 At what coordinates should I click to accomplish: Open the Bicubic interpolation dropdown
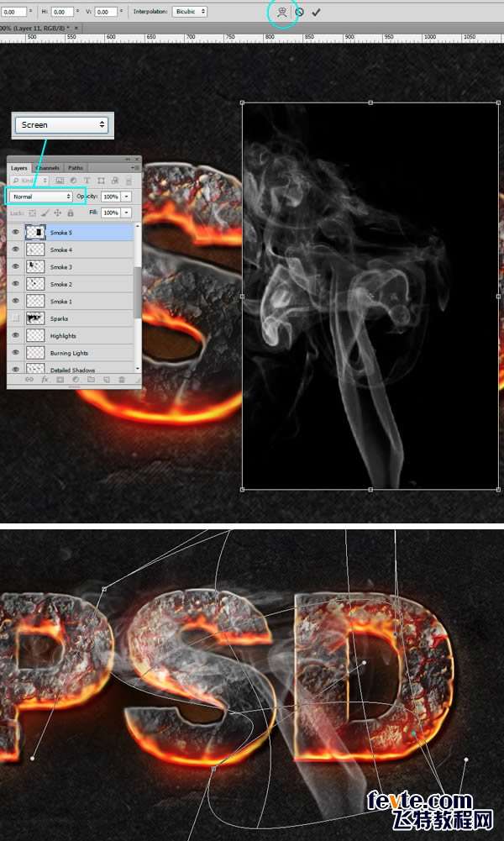click(189, 11)
